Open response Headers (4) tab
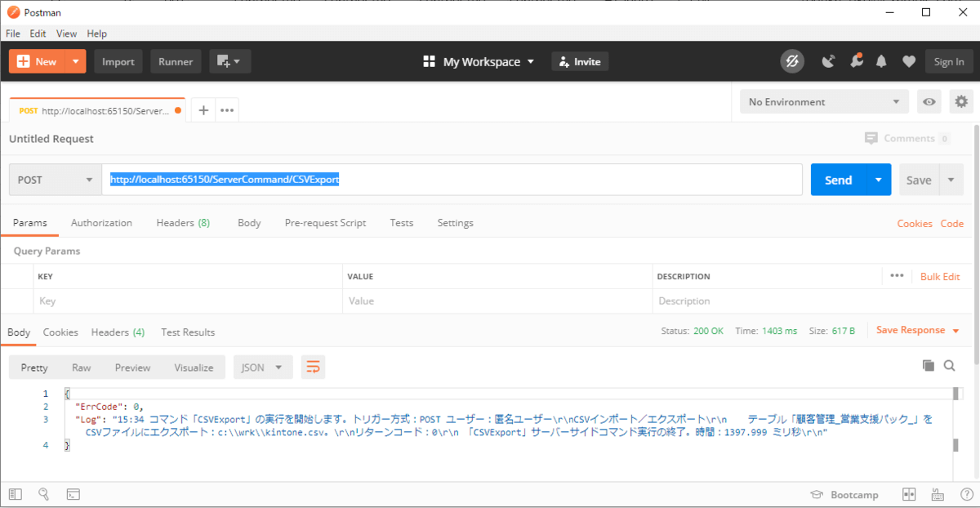980x508 pixels. [x=118, y=332]
